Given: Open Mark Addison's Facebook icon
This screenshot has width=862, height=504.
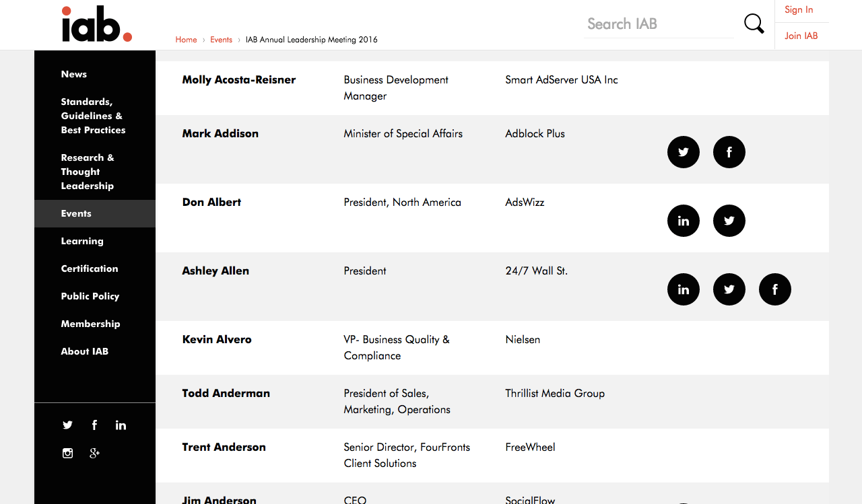Looking at the screenshot, I should click(729, 152).
